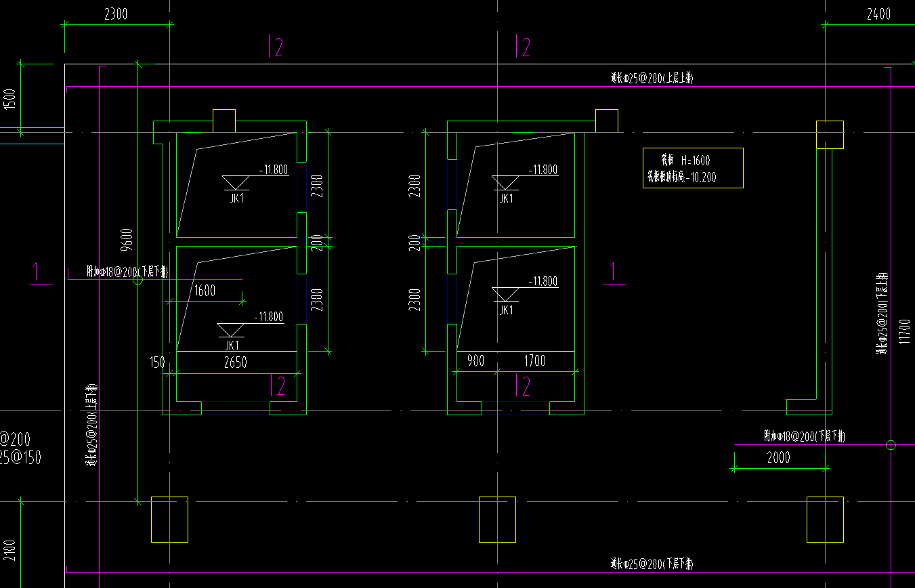The image size is (915, 588).
Task: Pick the cut-off 25@150 rebar text
Action: pos(21,458)
